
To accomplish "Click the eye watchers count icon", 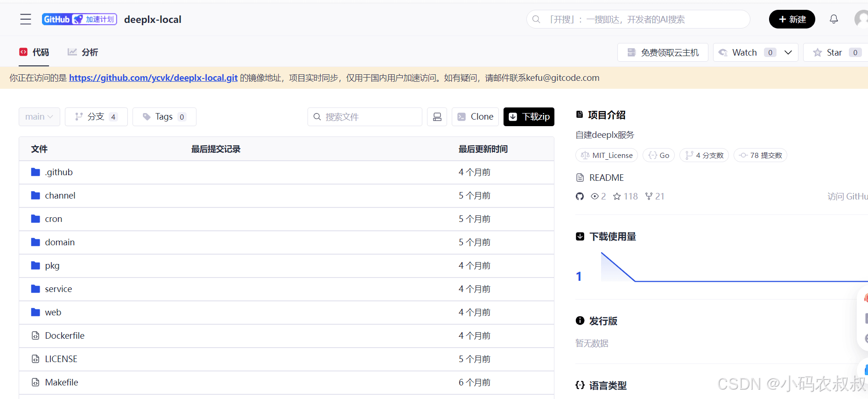I will [595, 196].
